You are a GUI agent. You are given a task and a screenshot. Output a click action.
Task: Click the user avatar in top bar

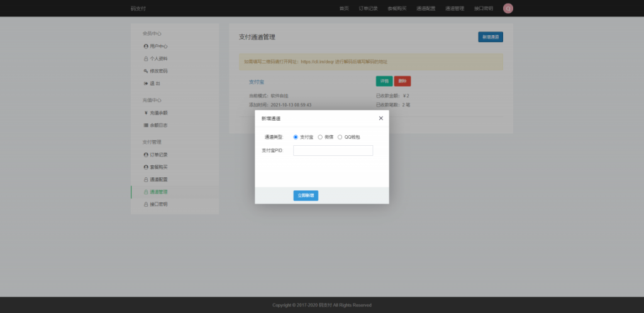508,8
